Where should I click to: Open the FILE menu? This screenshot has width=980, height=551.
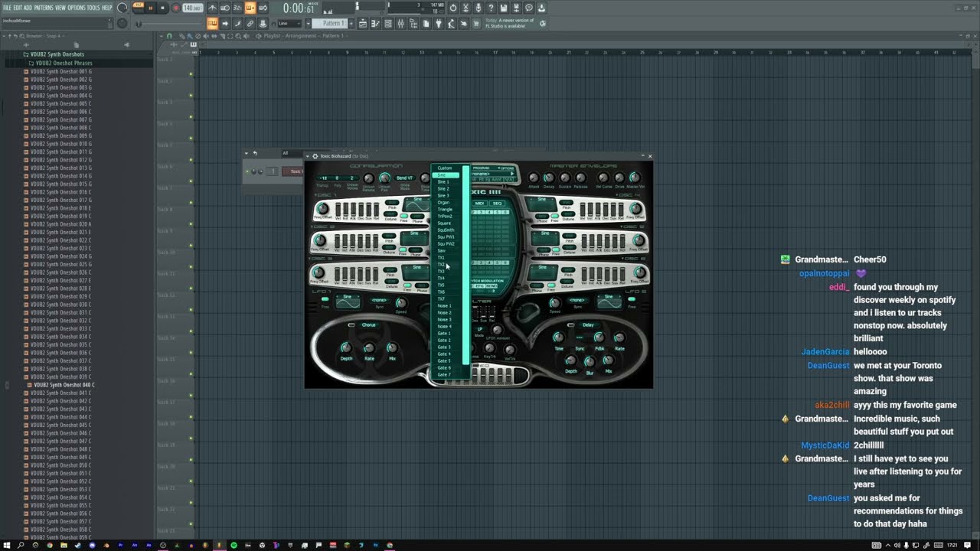coord(7,8)
